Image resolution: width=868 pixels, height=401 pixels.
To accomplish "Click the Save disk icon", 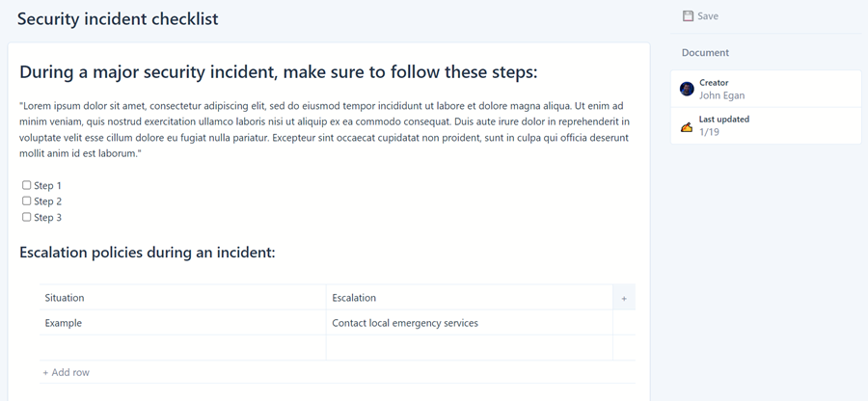I will click(688, 16).
